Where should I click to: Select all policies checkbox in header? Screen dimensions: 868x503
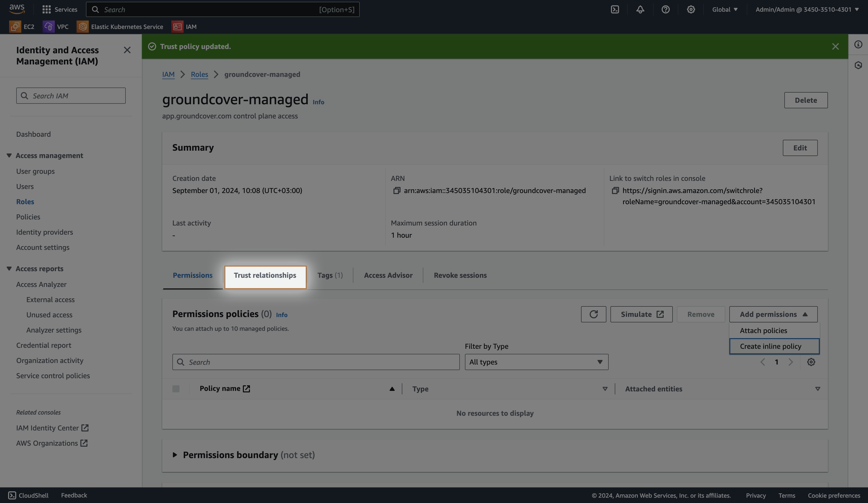176,389
